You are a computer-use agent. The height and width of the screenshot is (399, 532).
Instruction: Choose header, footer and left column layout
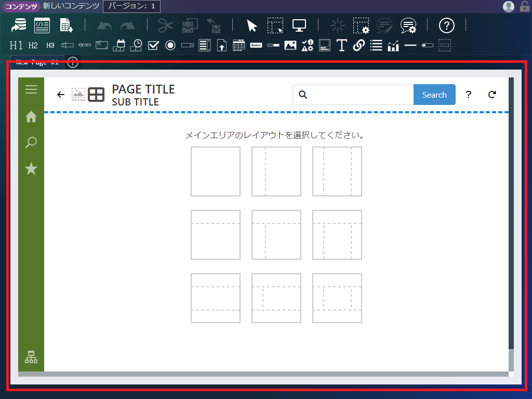coord(276,298)
